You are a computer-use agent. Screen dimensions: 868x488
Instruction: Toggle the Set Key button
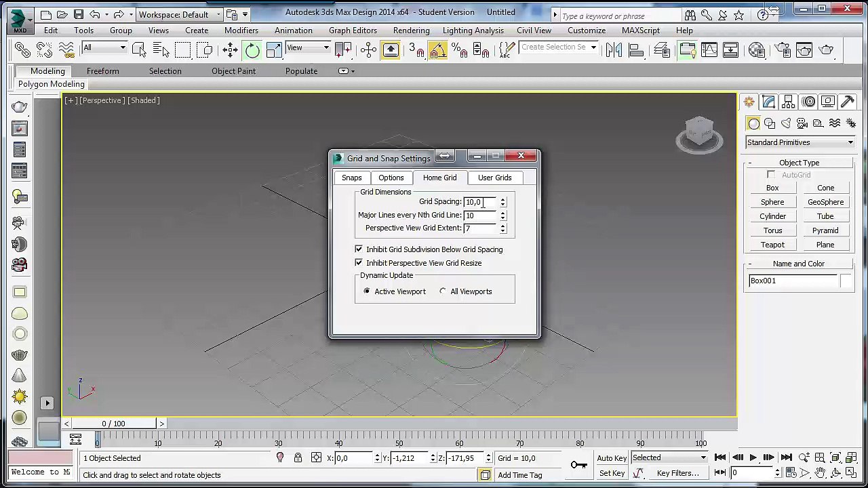[612, 474]
